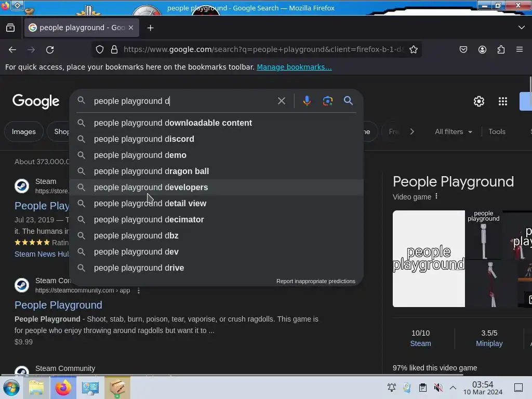
Task: Open the Save to Pocket icon
Action: pyautogui.click(x=463, y=49)
